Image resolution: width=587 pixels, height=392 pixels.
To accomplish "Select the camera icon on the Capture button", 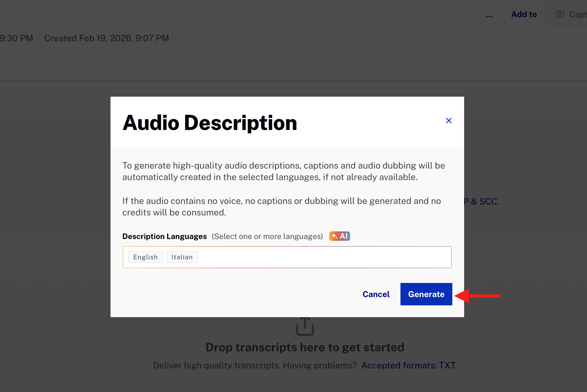I will click(559, 14).
